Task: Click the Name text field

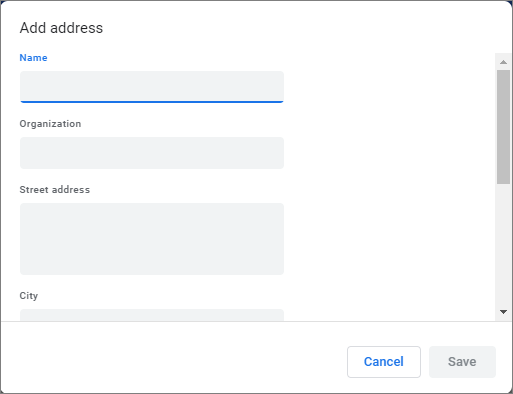Action: [x=152, y=87]
